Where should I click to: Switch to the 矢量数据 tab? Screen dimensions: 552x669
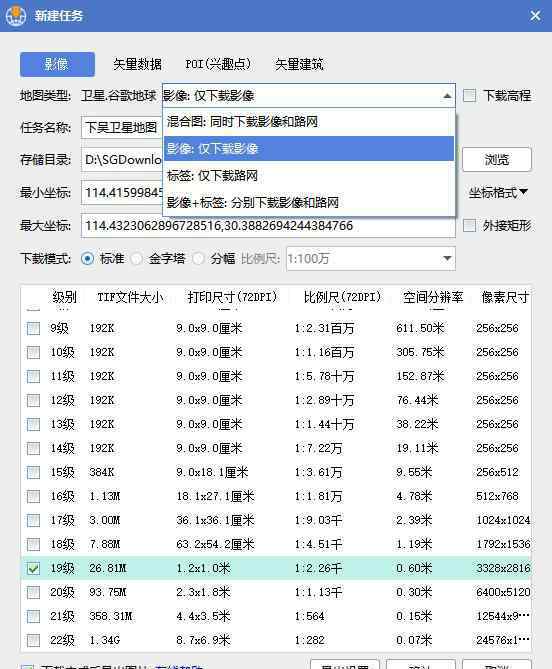click(137, 64)
